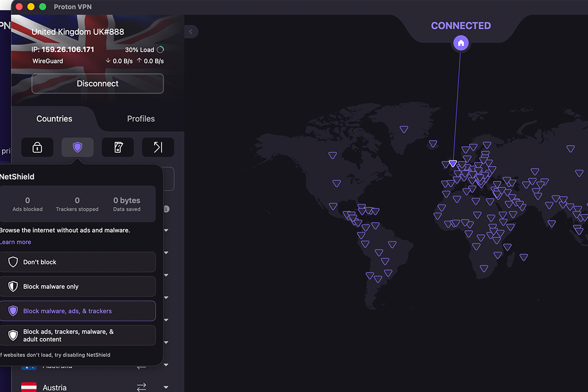Click the 0.0 B/s download rate
This screenshot has width=588, height=392.
pyautogui.click(x=122, y=61)
